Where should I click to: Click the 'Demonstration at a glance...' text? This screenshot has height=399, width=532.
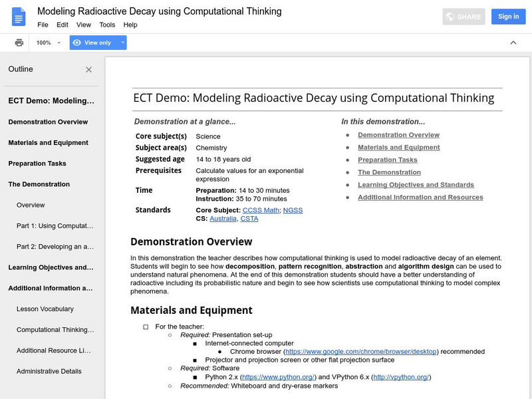185,122
